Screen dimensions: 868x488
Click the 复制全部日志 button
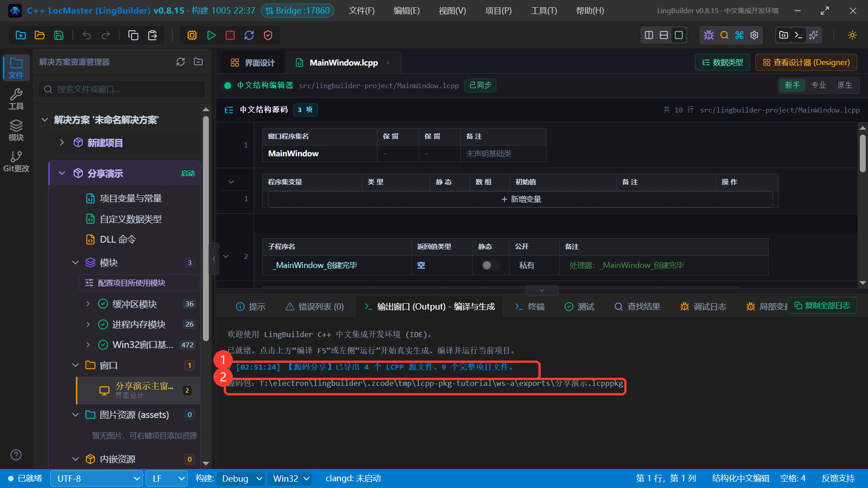[x=822, y=306]
